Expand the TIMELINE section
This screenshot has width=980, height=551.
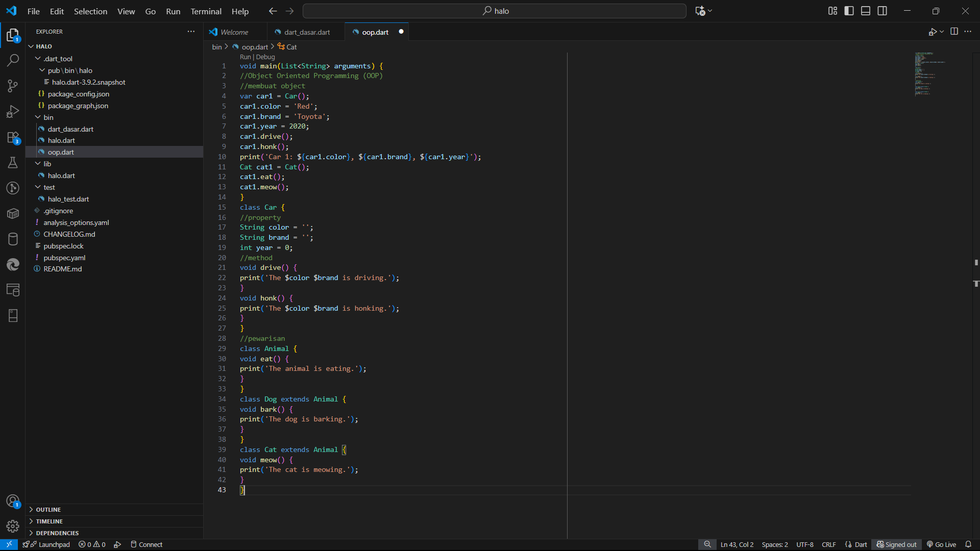point(50,521)
